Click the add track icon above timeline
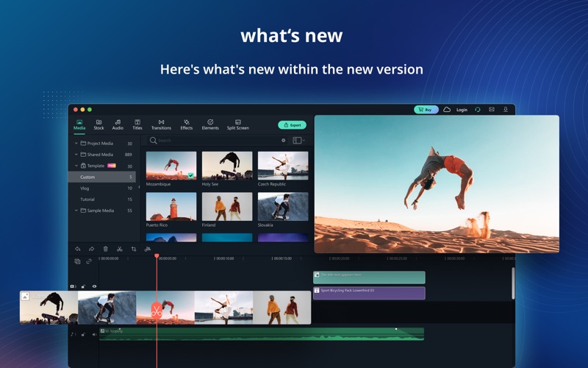Screen dimensions: 588x368 [77, 261]
